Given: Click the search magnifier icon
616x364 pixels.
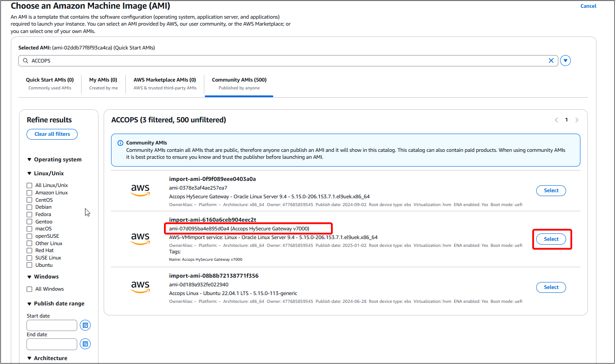Looking at the screenshot, I should (25, 60).
